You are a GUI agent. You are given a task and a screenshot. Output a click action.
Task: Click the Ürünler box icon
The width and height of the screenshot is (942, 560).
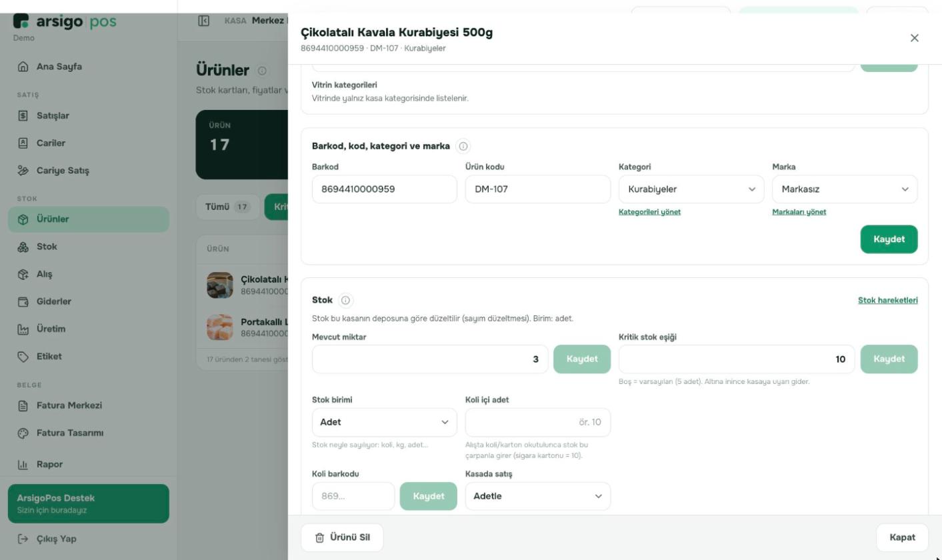pos(23,219)
